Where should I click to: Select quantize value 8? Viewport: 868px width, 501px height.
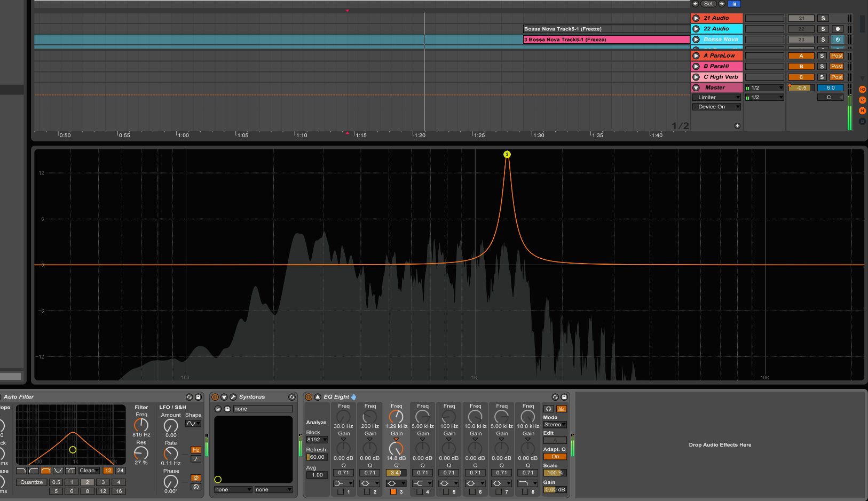coord(88,491)
